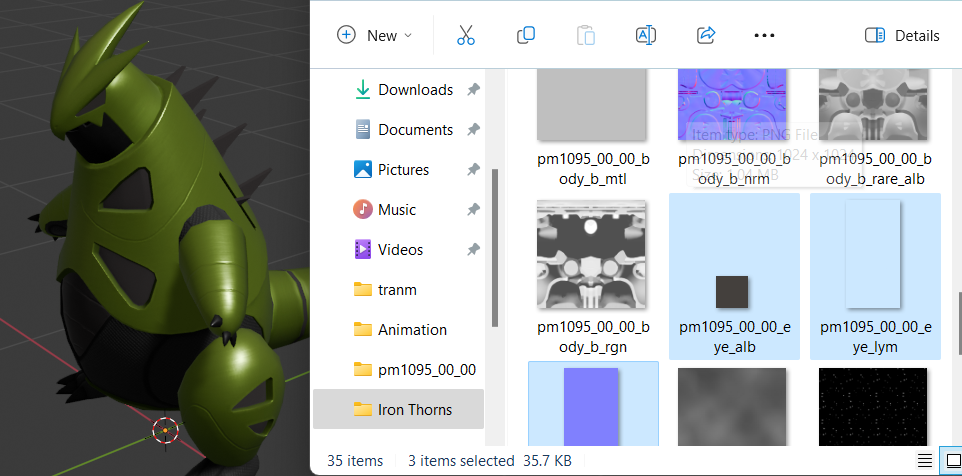This screenshot has height=476, width=962.
Task: Click the file list vertical scrollbar
Action: point(959,323)
